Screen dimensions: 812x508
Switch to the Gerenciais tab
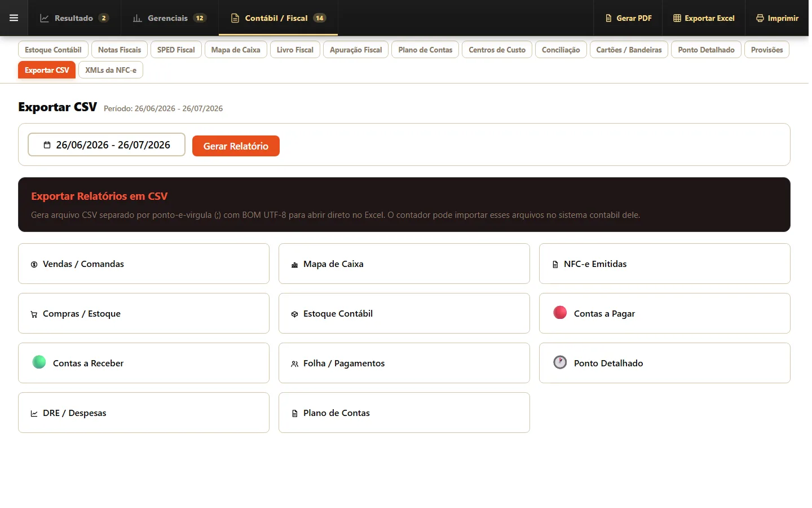coord(169,18)
